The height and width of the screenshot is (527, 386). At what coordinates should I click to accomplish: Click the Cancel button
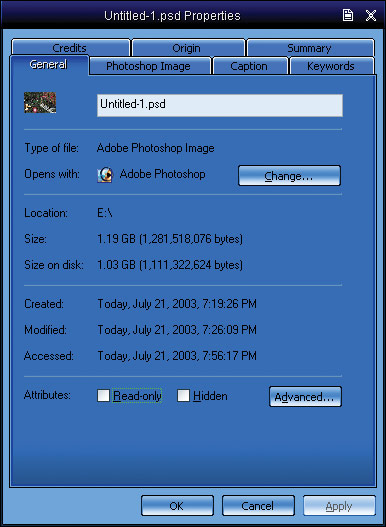(x=258, y=505)
